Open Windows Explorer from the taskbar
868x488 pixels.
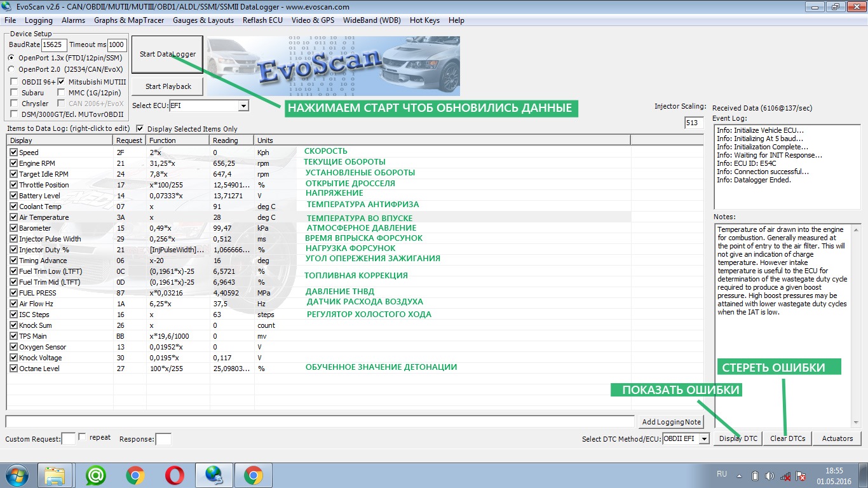(55, 475)
